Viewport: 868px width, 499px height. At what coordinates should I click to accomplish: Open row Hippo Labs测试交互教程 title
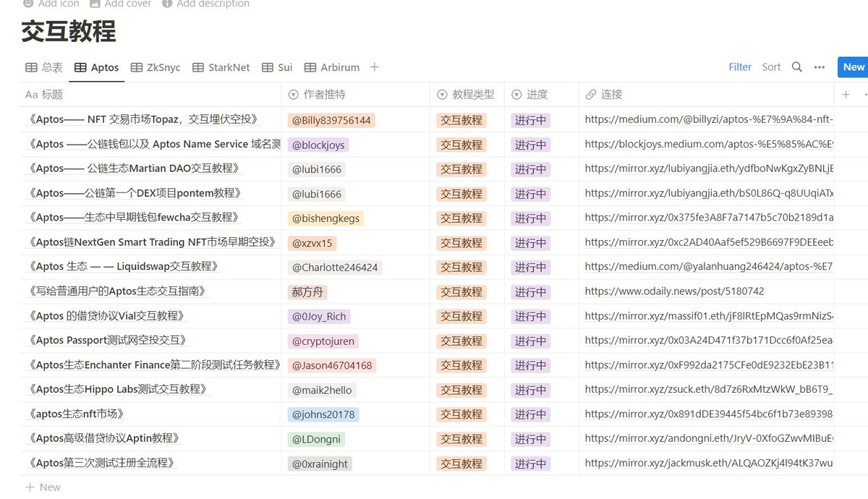[x=118, y=389]
